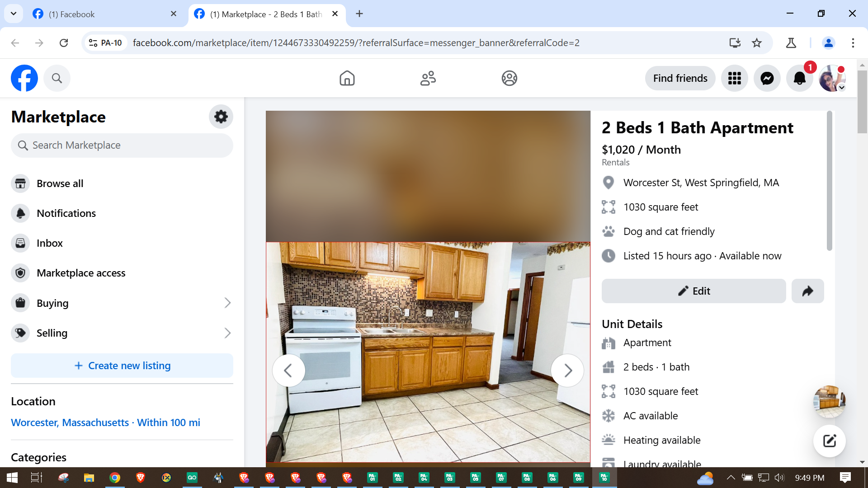This screenshot has width=868, height=488.
Task: Click the Marketplace settings gear icon
Action: pyautogui.click(x=221, y=117)
